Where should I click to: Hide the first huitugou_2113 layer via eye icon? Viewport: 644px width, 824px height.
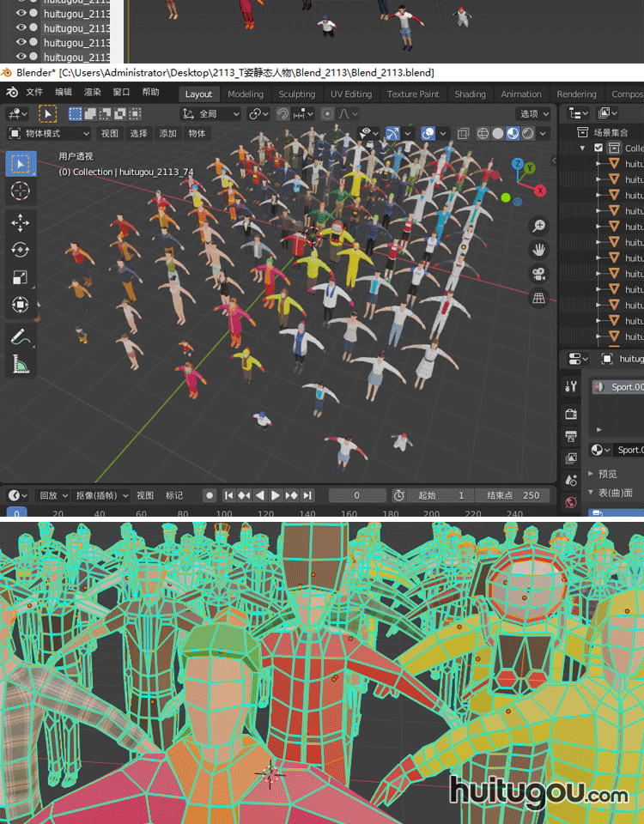[x=21, y=13]
